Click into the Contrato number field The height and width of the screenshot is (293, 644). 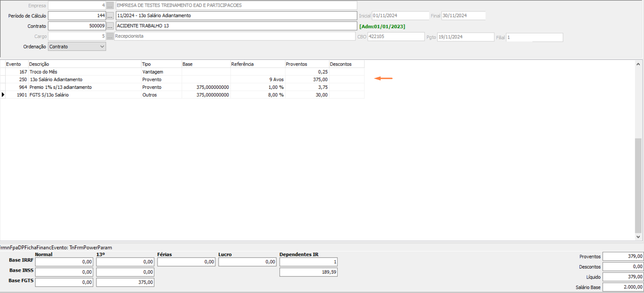tap(77, 26)
